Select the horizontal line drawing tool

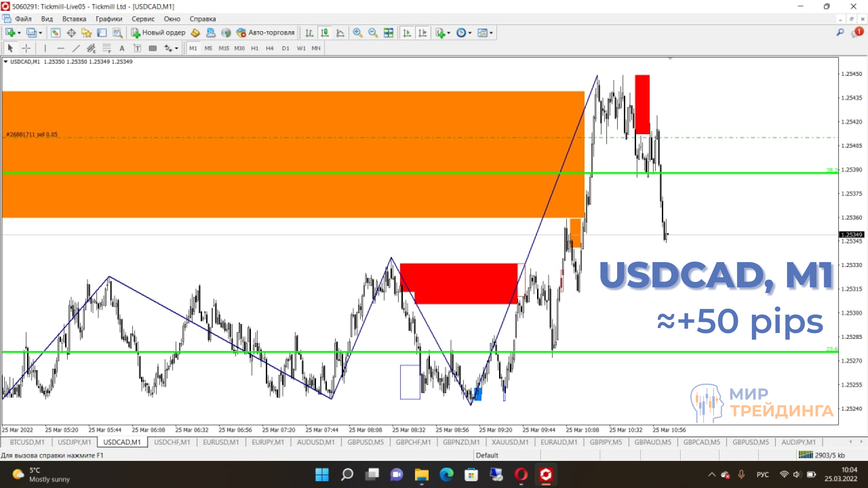(x=61, y=48)
